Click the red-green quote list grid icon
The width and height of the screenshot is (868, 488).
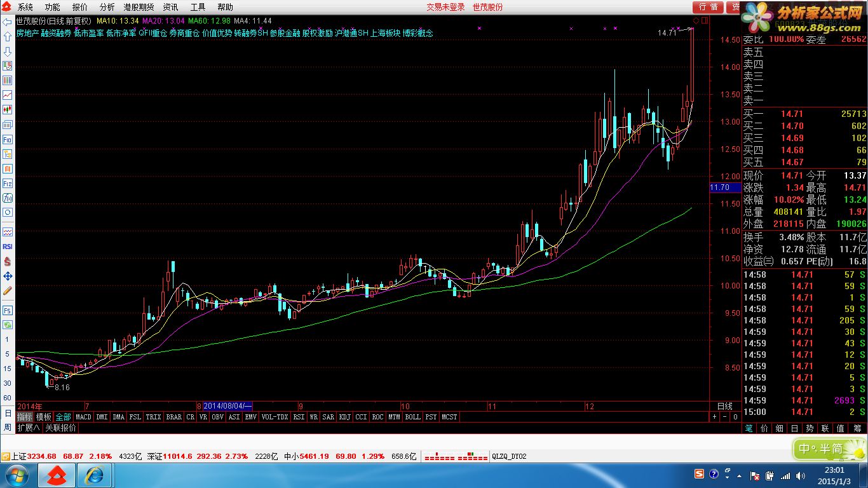(x=8, y=81)
